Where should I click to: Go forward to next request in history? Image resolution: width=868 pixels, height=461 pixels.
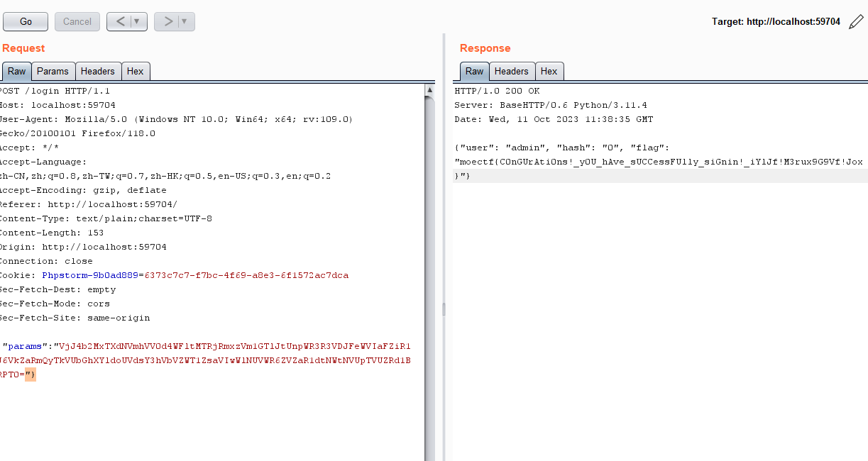[x=167, y=21]
